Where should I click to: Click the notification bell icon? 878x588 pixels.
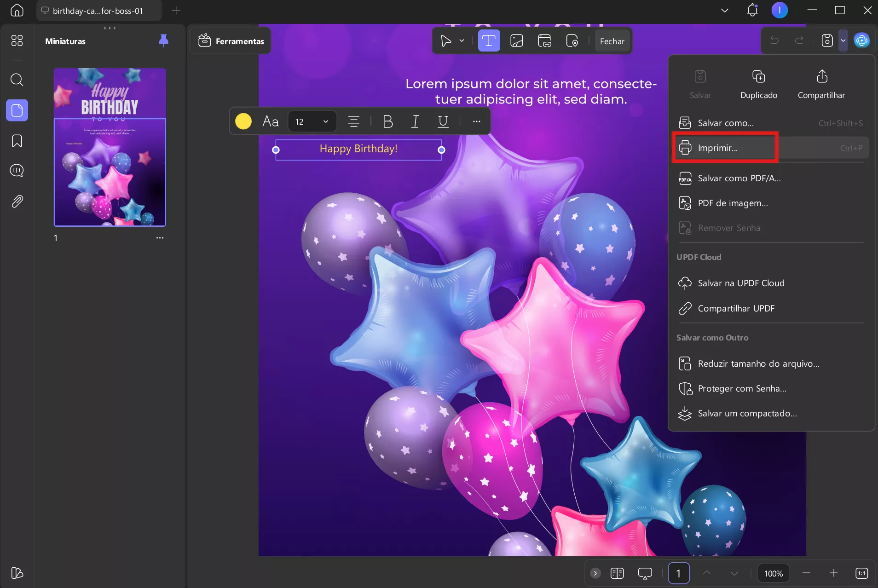pos(752,10)
